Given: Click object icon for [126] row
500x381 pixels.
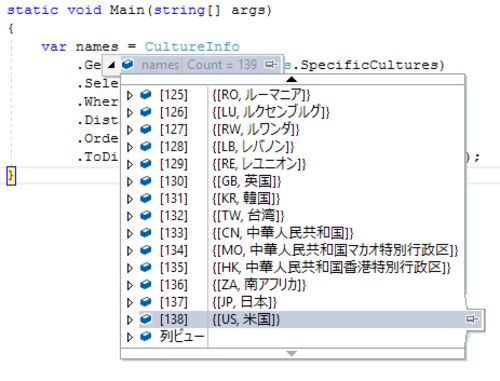Looking at the screenshot, I should pyautogui.click(x=146, y=112).
